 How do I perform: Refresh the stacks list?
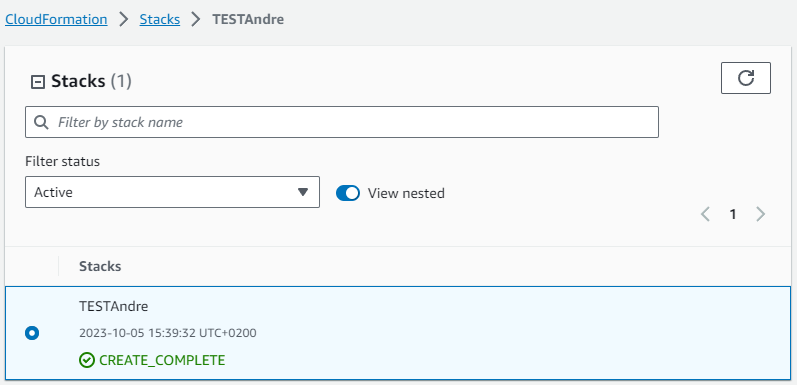[x=746, y=78]
